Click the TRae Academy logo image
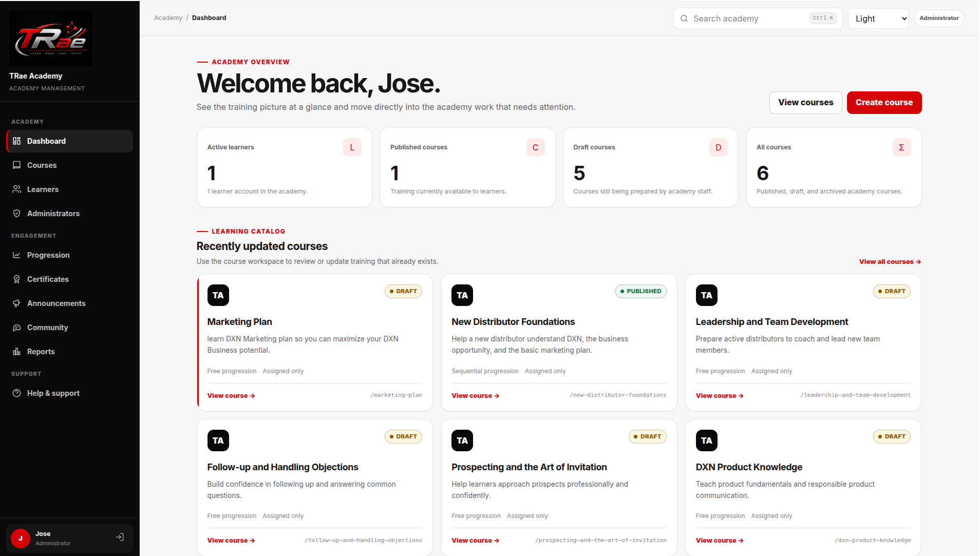Image resolution: width=980 pixels, height=556 pixels. pyautogui.click(x=51, y=39)
